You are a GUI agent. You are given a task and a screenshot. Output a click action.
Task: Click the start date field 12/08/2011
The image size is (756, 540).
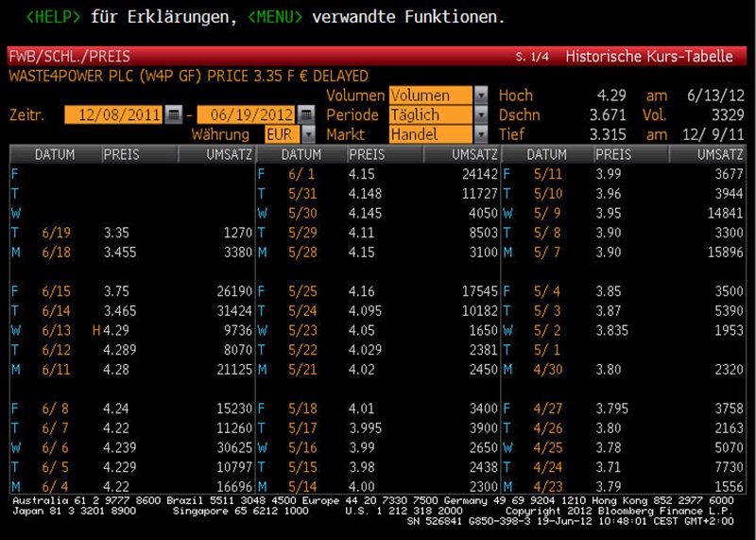pos(113,115)
